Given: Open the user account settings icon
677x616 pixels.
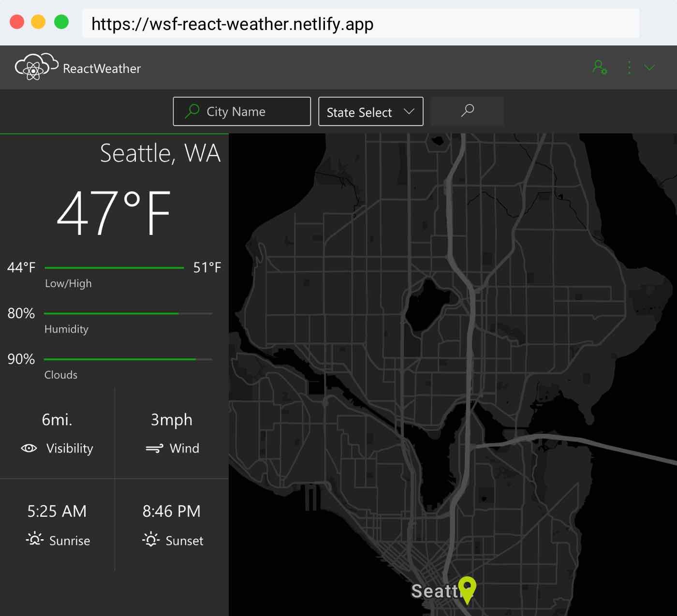Looking at the screenshot, I should click(x=600, y=67).
